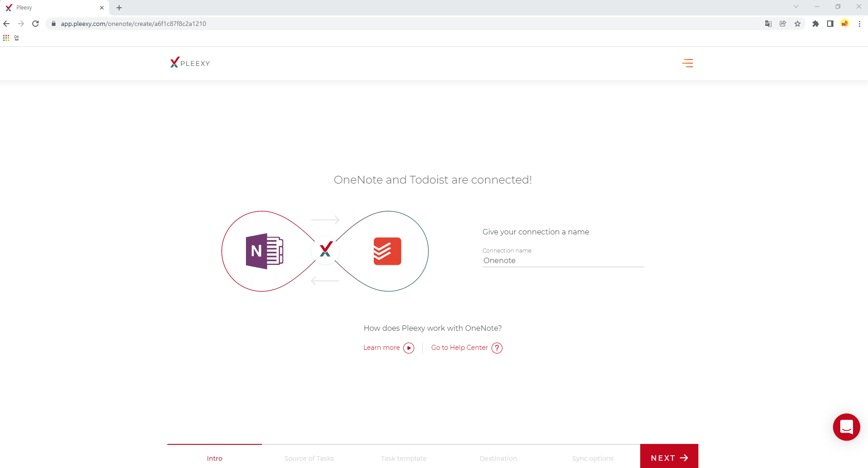Select the Source of Tasks step

tap(309, 458)
